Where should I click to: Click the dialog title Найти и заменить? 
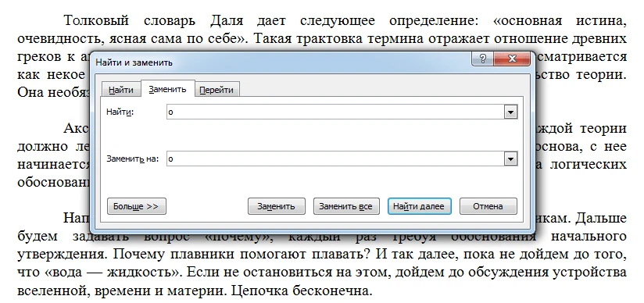[x=134, y=62]
